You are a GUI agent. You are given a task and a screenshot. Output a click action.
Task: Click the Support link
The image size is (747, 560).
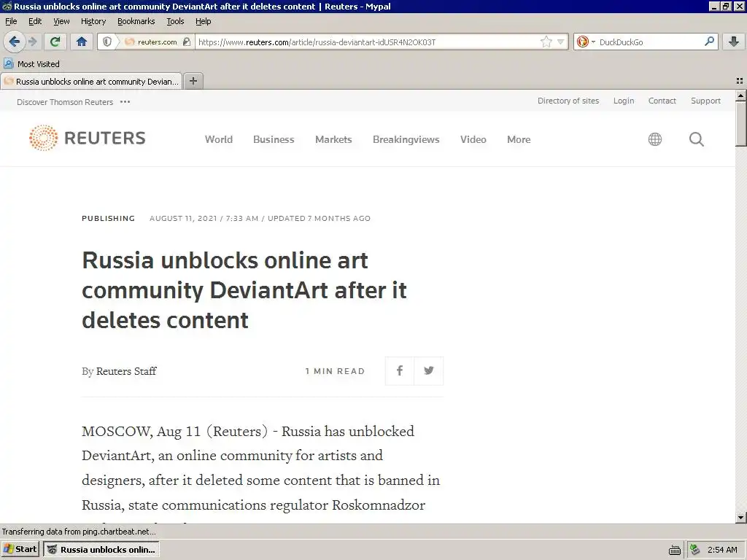click(x=705, y=101)
